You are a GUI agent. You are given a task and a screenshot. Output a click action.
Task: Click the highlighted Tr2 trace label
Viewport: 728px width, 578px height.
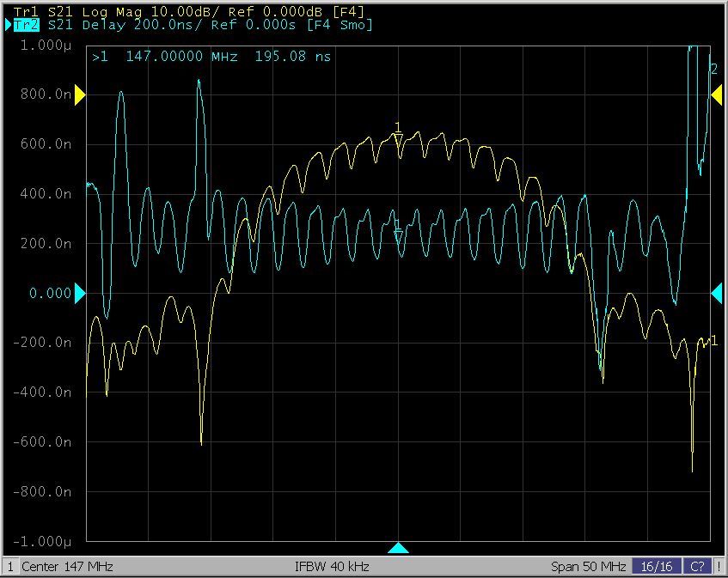(x=26, y=25)
